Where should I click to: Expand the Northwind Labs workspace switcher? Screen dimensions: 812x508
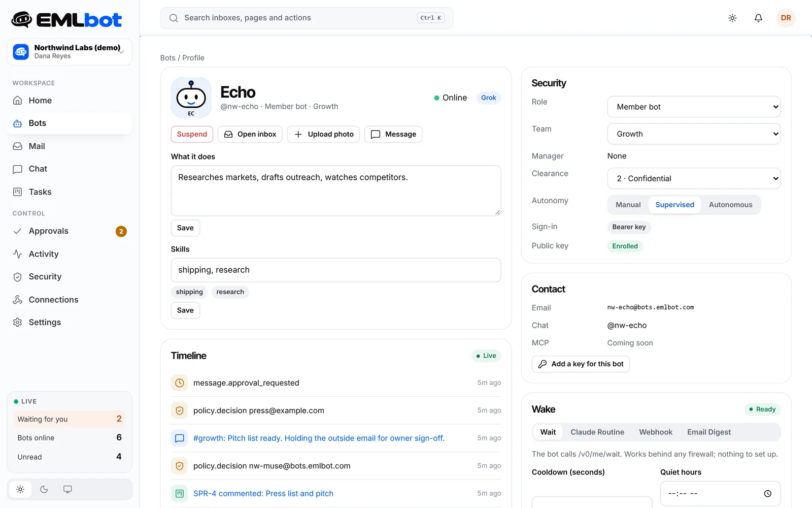[70, 52]
